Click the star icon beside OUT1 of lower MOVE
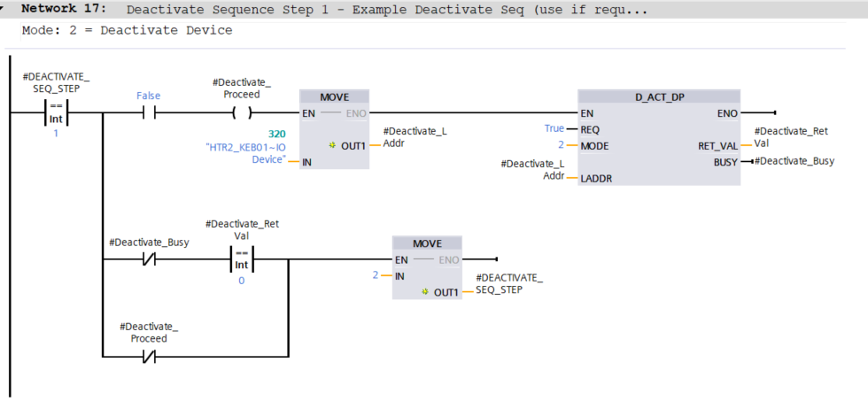This screenshot has width=868, height=401. [425, 291]
